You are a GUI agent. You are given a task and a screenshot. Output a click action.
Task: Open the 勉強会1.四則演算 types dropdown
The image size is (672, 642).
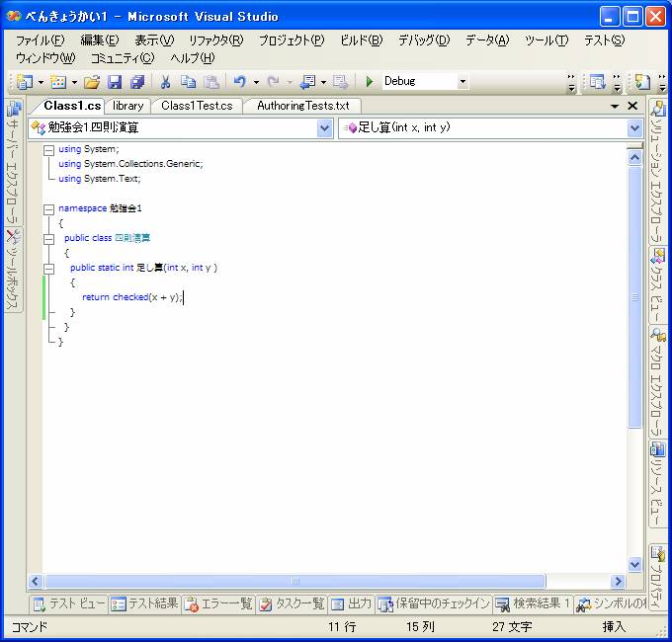(325, 127)
